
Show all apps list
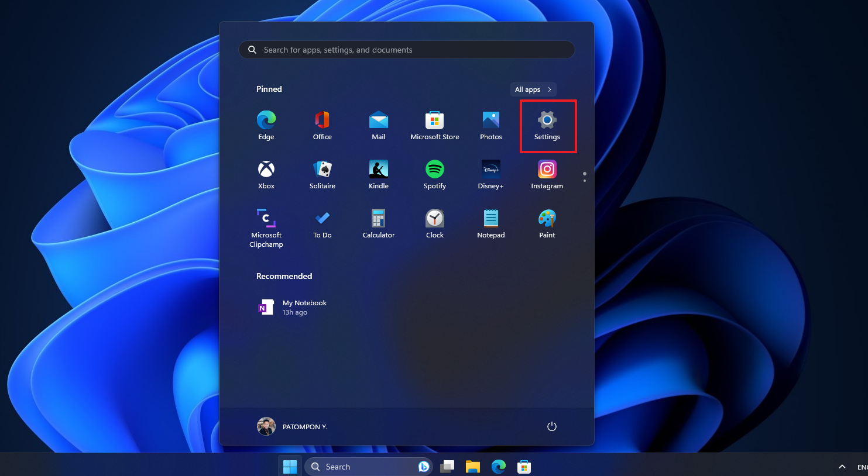pyautogui.click(x=533, y=89)
